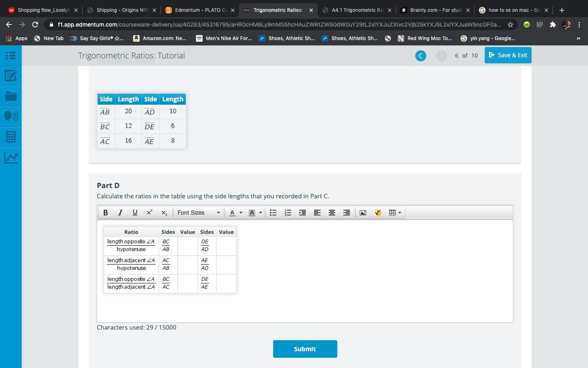Open the Men's Nike Air For... bookmark
The width and height of the screenshot is (588, 368).
(x=223, y=38)
